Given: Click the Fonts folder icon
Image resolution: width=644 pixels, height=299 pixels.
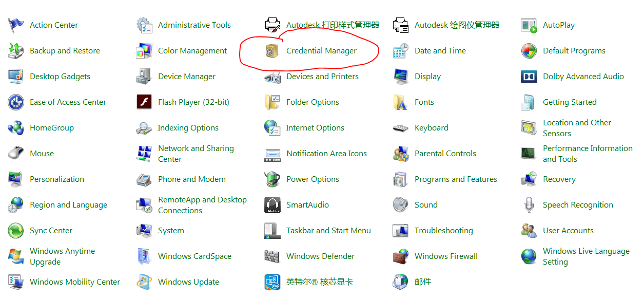Looking at the screenshot, I should [x=400, y=102].
